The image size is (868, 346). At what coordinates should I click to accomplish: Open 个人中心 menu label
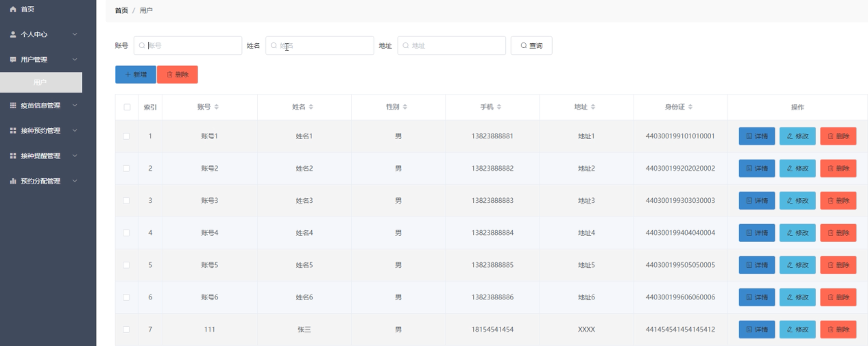[34, 34]
